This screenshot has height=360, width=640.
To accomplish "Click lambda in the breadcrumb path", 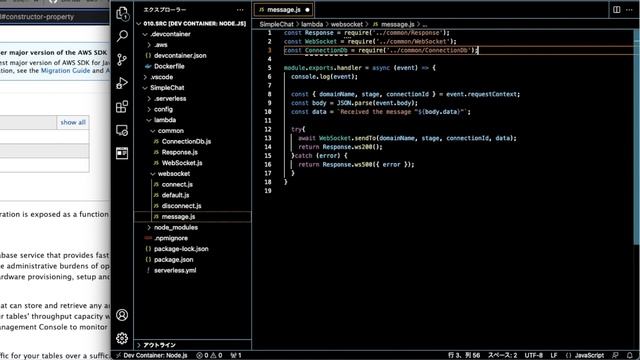I will [312, 24].
